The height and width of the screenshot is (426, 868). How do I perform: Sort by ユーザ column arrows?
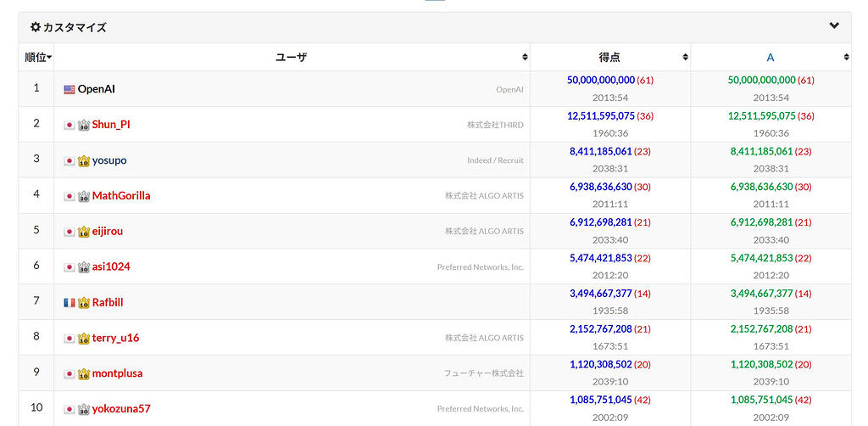tap(525, 57)
